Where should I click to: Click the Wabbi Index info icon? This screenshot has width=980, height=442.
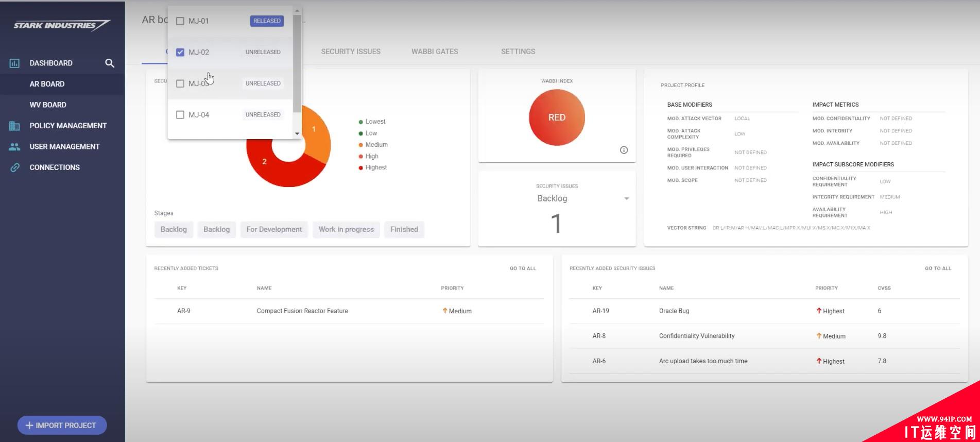[624, 150]
